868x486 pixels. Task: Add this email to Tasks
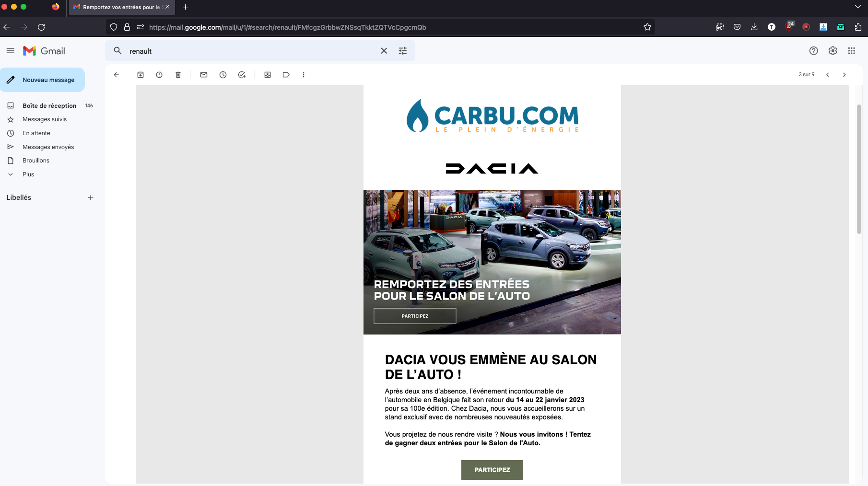[x=242, y=75]
